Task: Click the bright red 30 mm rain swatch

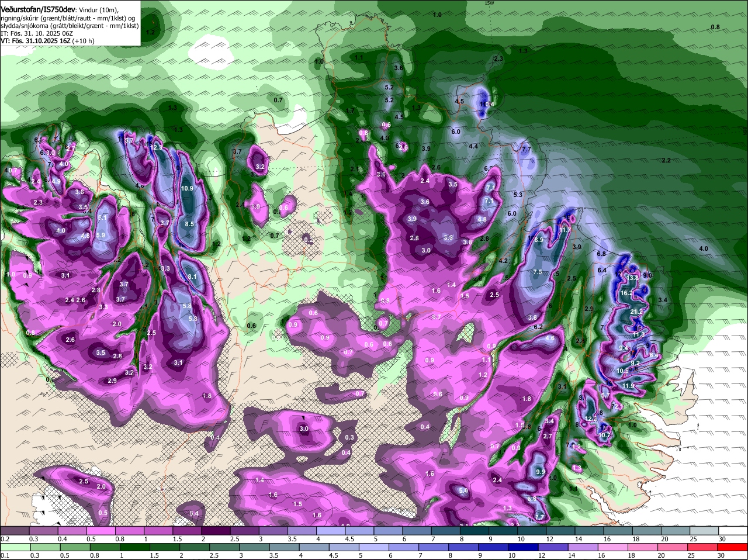Action: 733,547
